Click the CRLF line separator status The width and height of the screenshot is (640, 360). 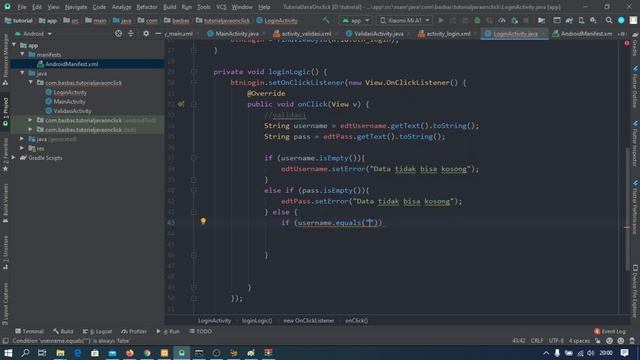tap(537, 340)
